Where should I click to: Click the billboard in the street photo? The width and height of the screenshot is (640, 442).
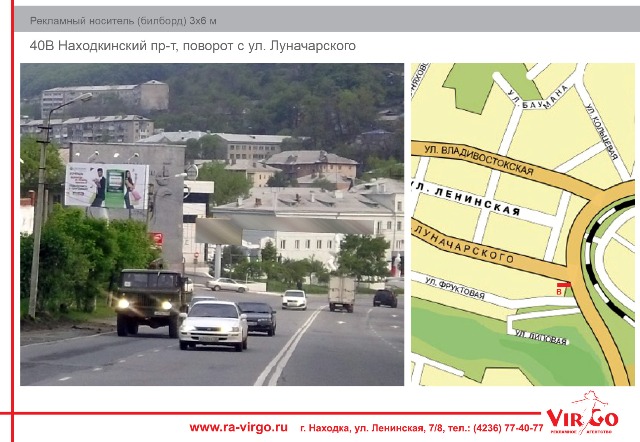coord(106,186)
